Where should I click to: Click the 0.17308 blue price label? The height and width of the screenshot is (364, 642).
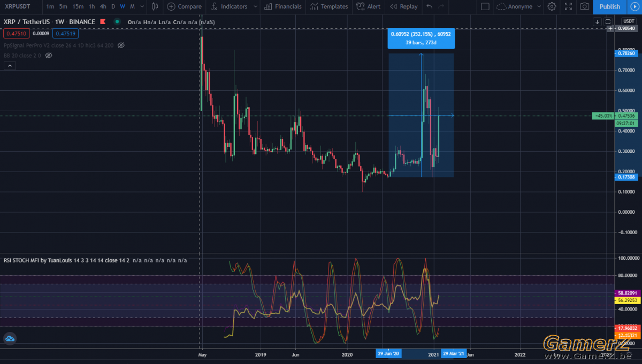coord(627,176)
